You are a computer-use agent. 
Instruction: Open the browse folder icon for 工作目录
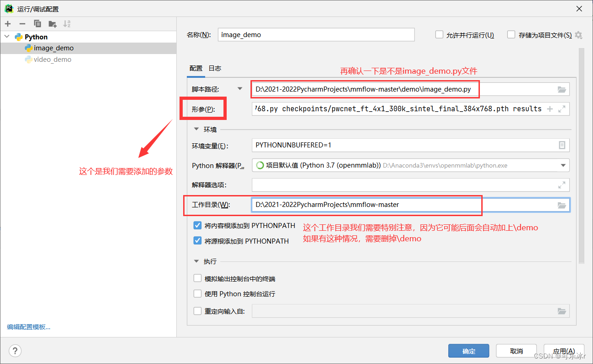[x=562, y=205]
